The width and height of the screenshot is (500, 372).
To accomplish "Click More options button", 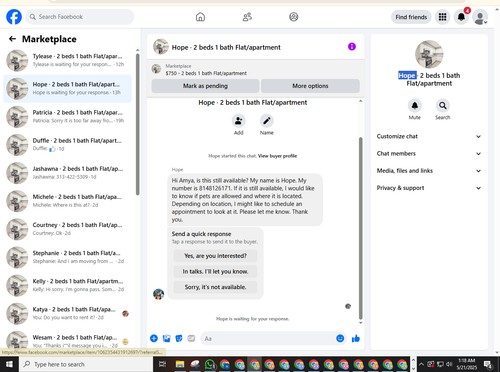I will click(310, 86).
